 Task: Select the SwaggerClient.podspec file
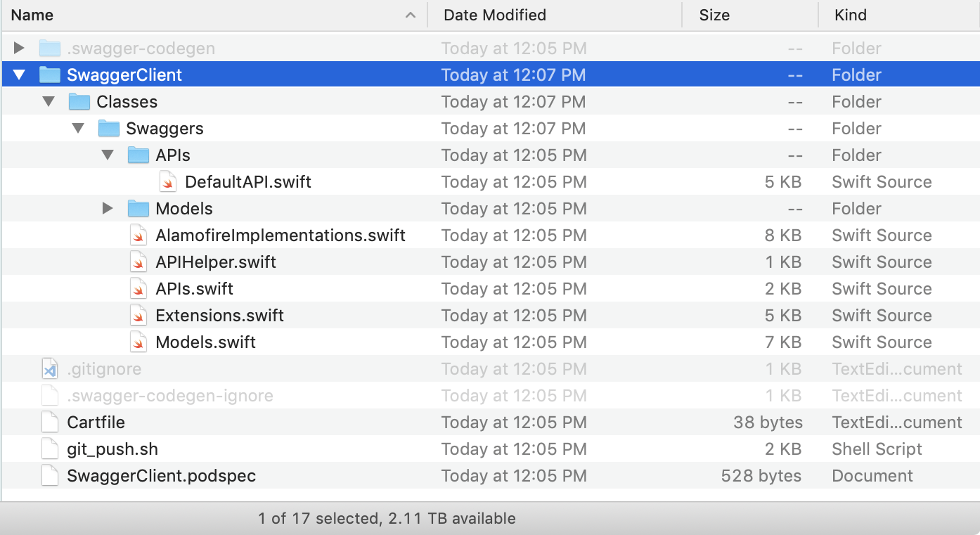coord(161,475)
